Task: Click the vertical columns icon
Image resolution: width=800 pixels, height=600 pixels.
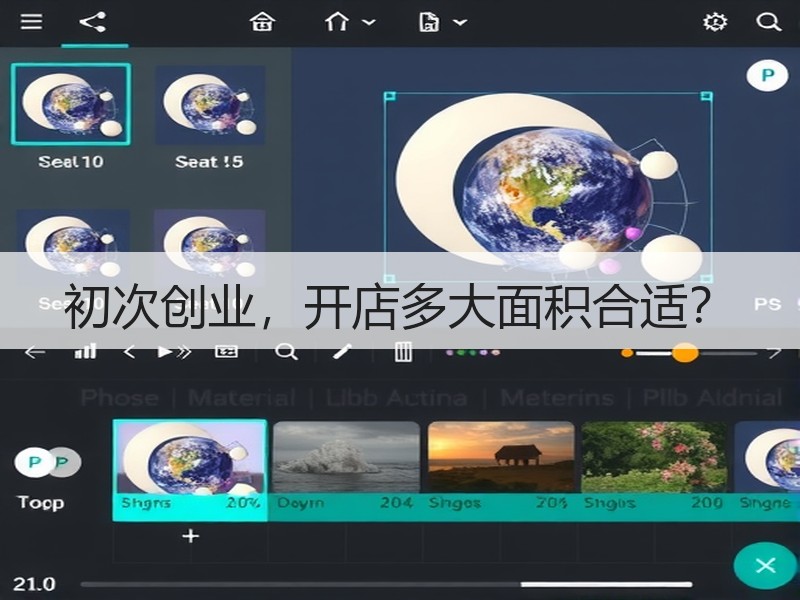Action: 403,352
